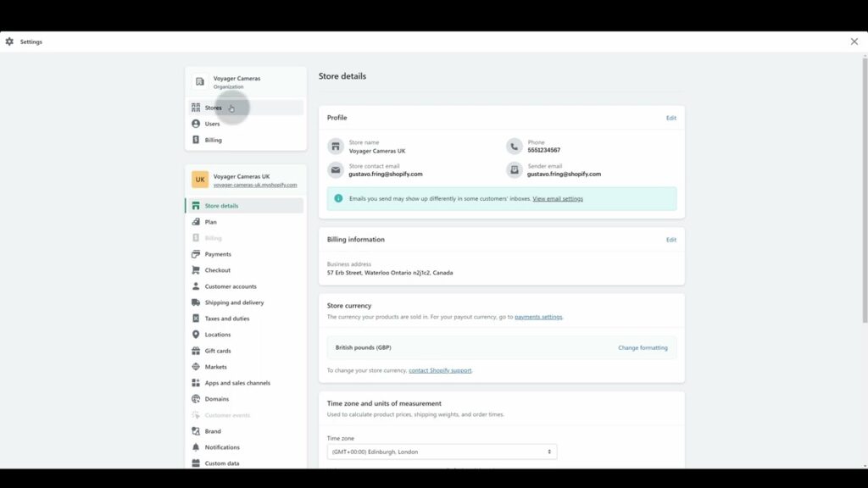Viewport: 868px width, 488px height.
Task: Click the Domains globe icon
Action: (196, 399)
